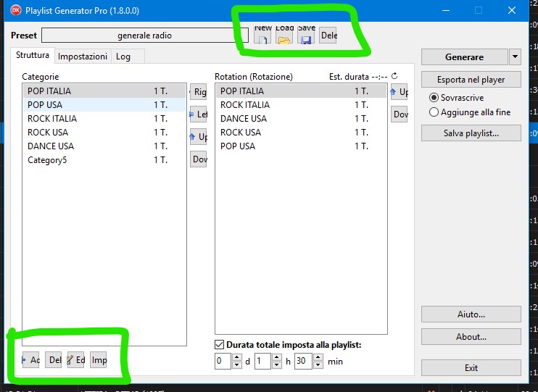Viewport: 538px width, 392px height.
Task: Select the Aggiunge alla fine option
Action: (x=434, y=112)
